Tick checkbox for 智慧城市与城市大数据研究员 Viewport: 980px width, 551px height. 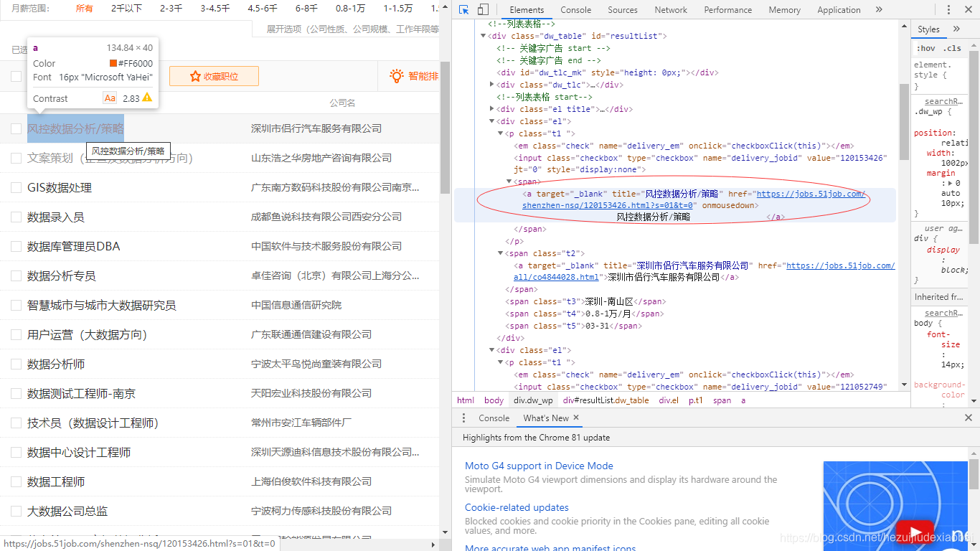click(x=16, y=305)
